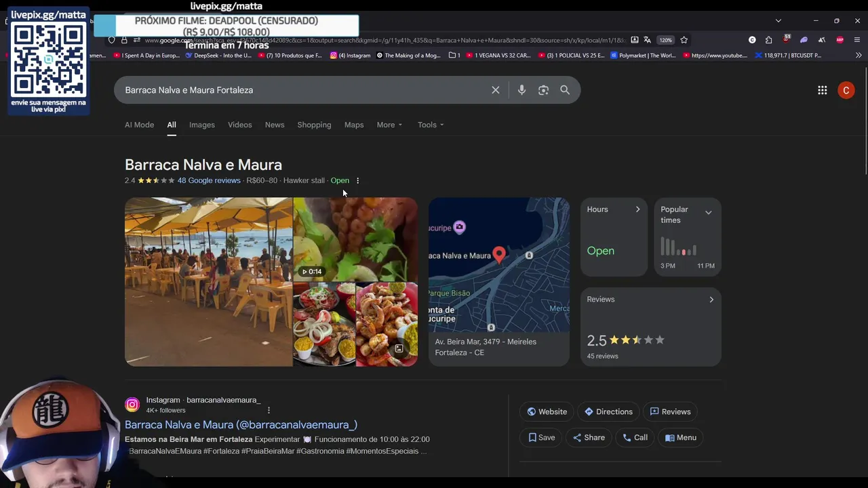868x488 pixels.
Task: Open Instagram result's three-dot menu
Action: pyautogui.click(x=269, y=411)
